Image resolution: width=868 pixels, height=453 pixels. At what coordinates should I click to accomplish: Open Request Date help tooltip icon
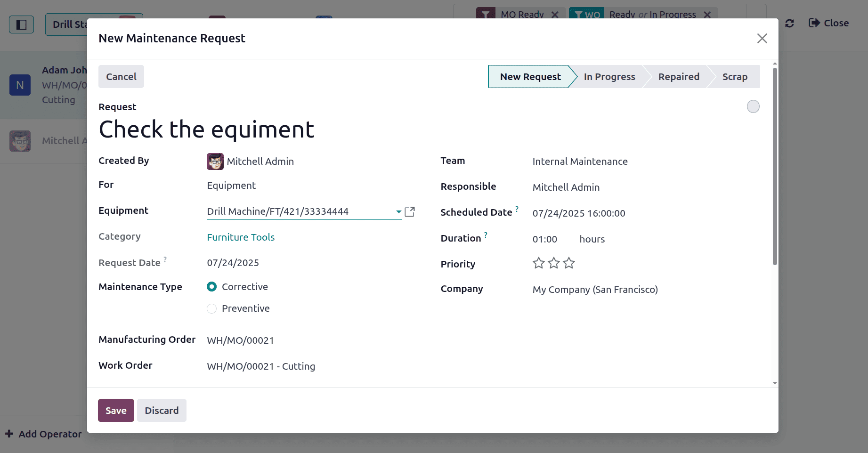pos(165,259)
